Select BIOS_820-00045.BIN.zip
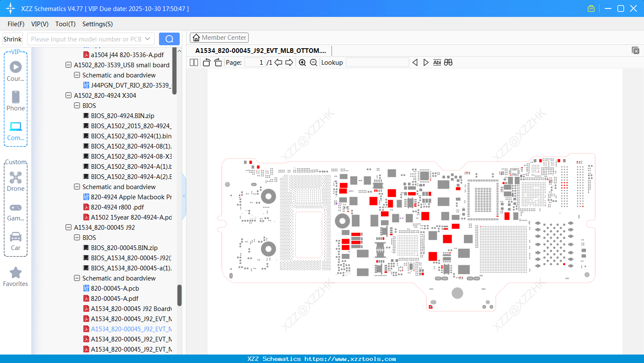 120,248
